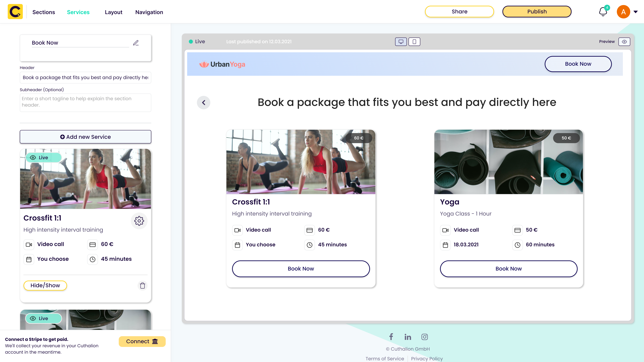Click Add new Service button
This screenshot has width=644, height=362.
pyautogui.click(x=86, y=137)
